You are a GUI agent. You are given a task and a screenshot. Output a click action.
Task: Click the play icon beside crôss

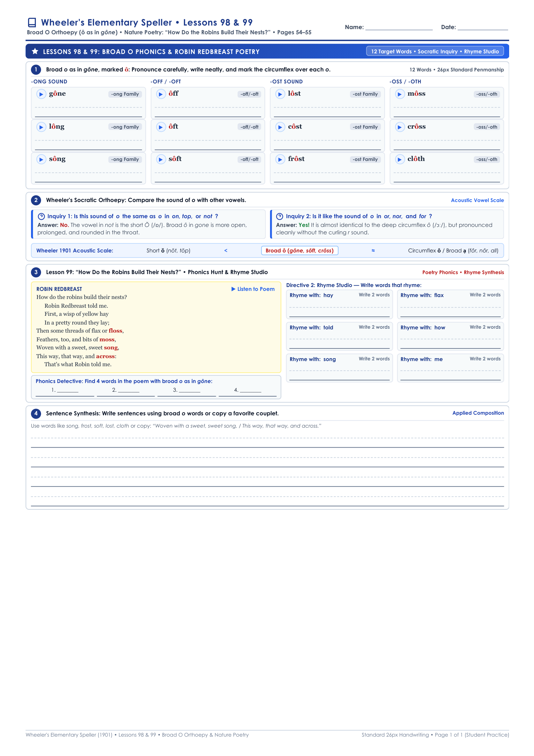tap(399, 127)
